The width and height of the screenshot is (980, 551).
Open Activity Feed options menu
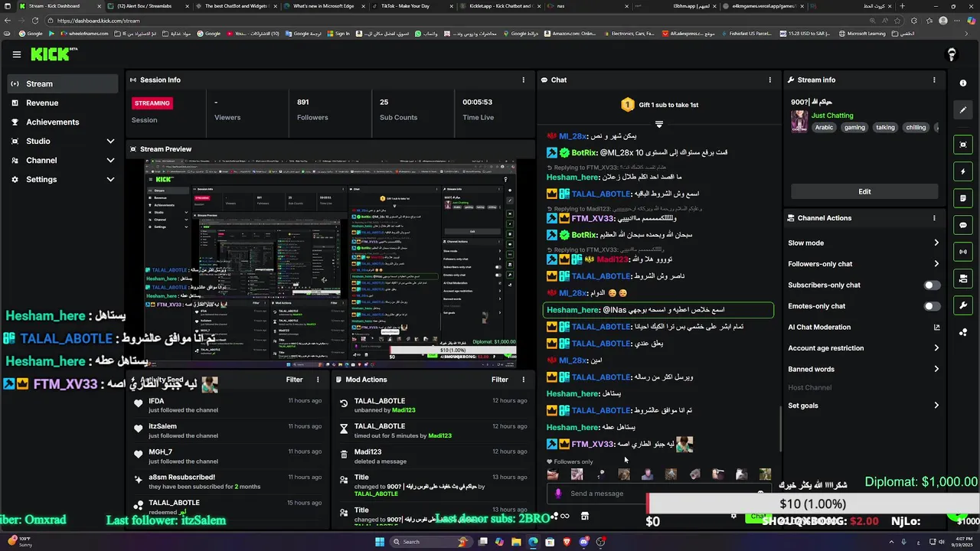[x=318, y=380]
